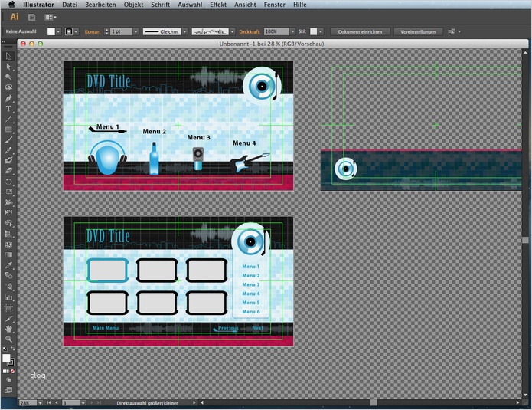
Task: Select the Mesh tool
Action: [8, 244]
